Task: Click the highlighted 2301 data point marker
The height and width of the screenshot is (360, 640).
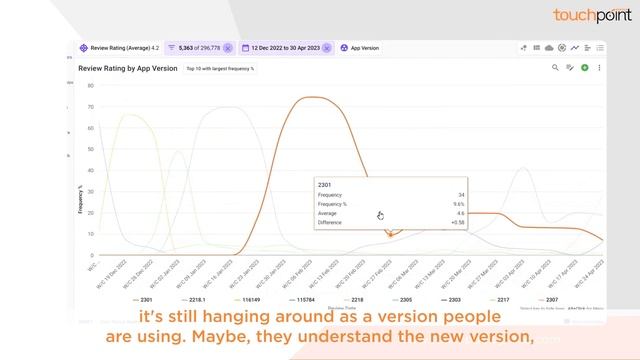Action: (391, 235)
